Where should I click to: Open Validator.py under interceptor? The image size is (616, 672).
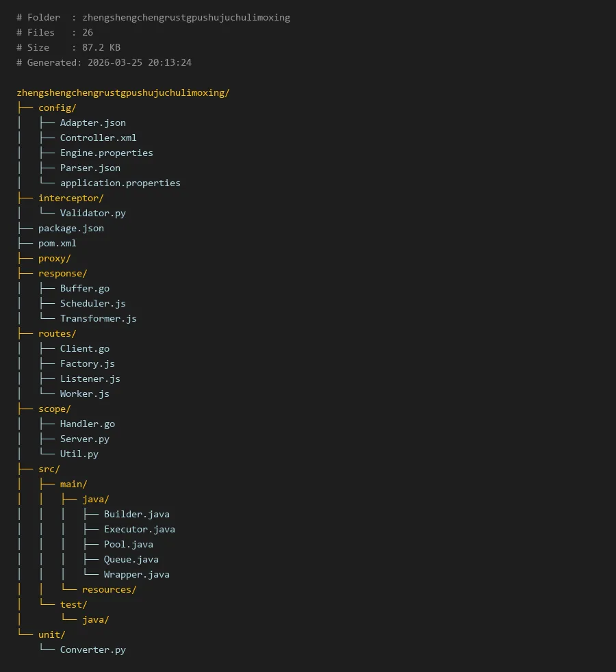pyautogui.click(x=92, y=213)
